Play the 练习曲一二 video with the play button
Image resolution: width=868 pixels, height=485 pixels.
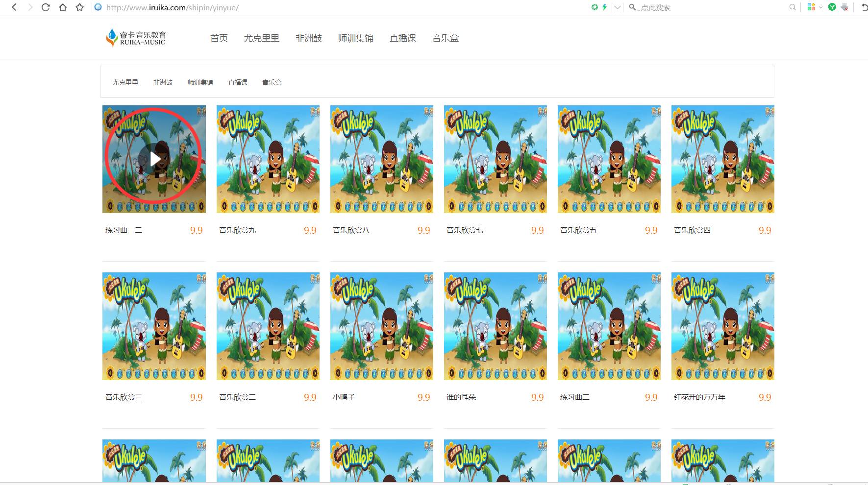154,159
